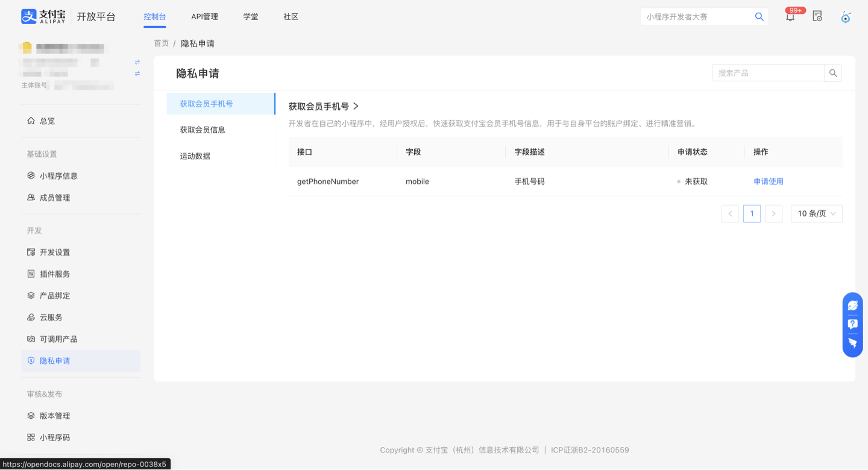Open the 10 条/页 page size dropdown
Image resolution: width=868 pixels, height=470 pixels.
click(816, 213)
